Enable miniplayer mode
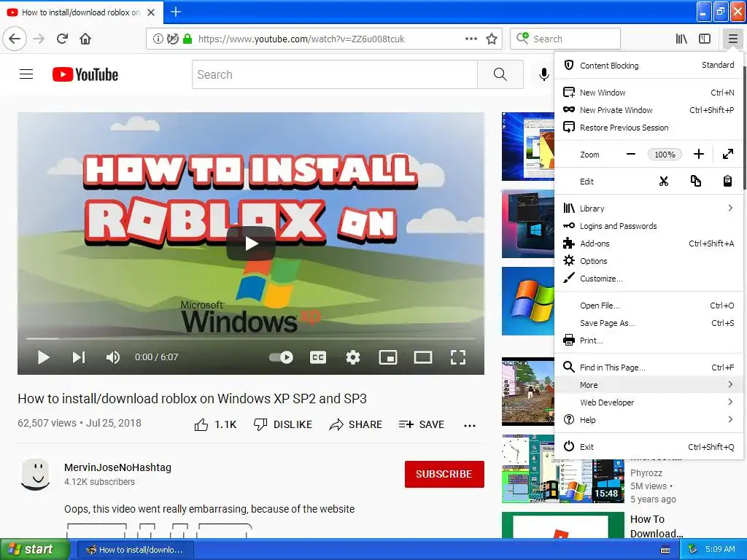 (388, 357)
